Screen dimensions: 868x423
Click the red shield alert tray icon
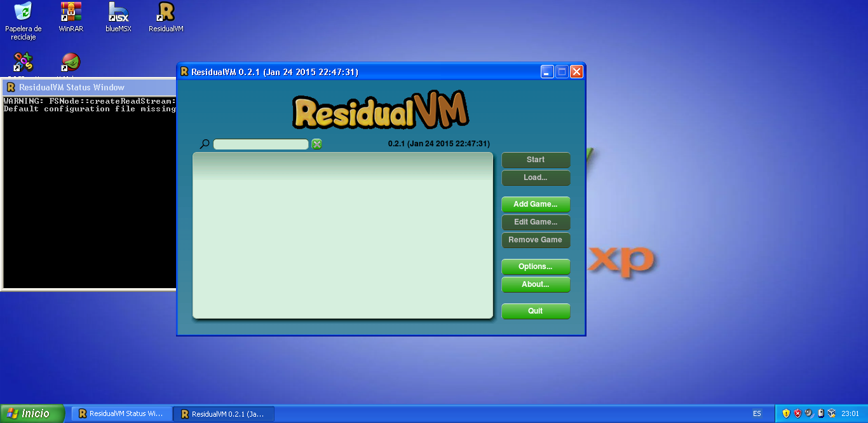[797, 413]
